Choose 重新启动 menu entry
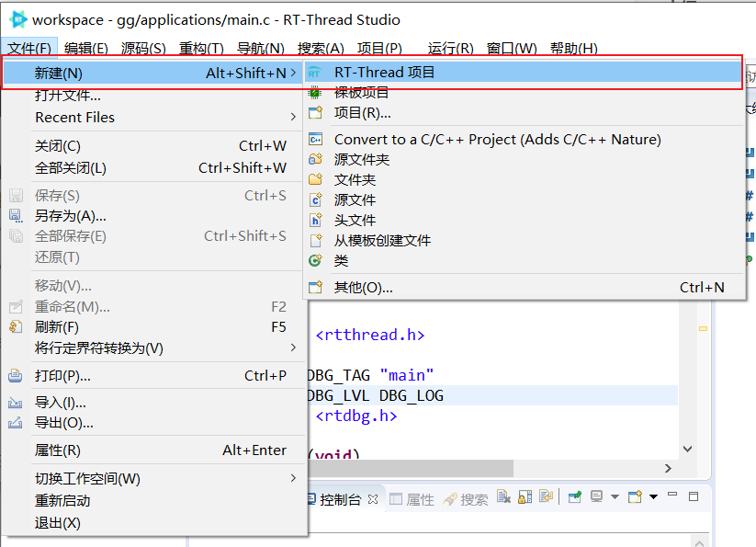756x547 pixels. (x=153, y=500)
